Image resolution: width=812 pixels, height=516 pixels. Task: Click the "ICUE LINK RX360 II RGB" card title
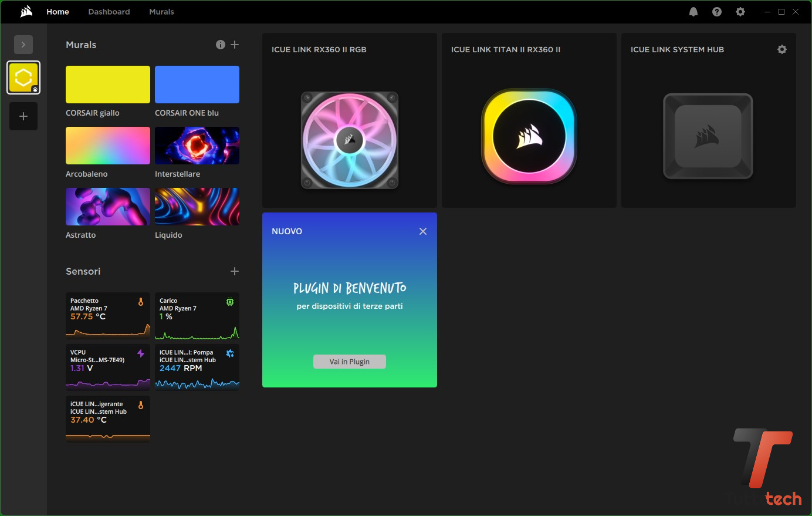point(319,49)
